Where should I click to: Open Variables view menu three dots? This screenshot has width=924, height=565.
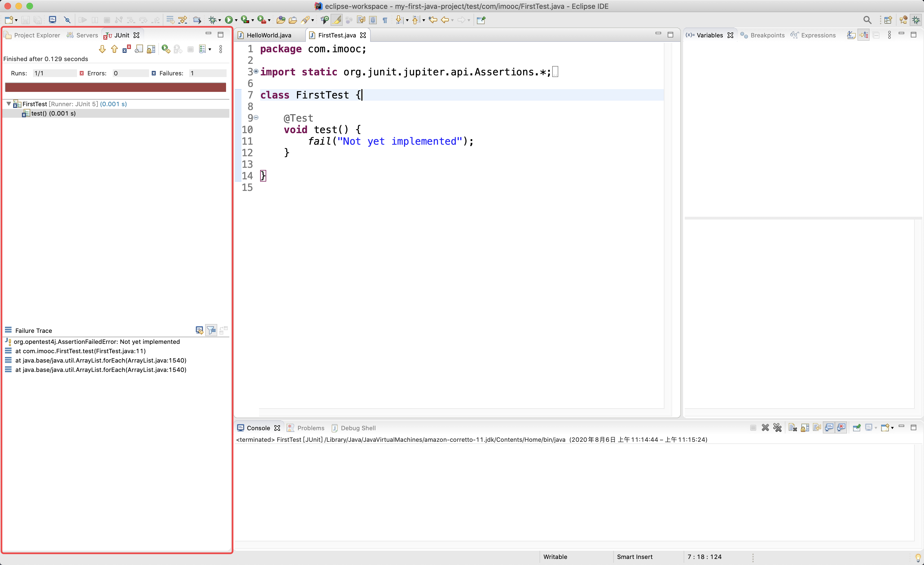coord(889,35)
